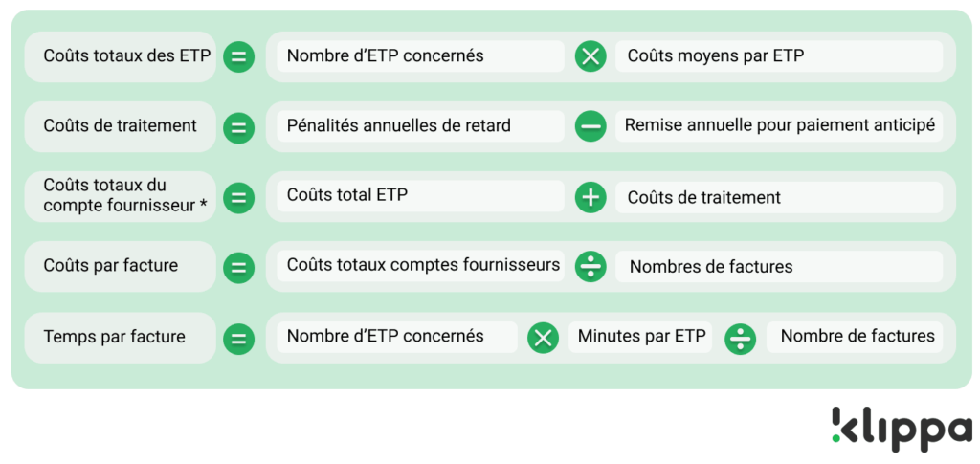
Task: Click the Klippa logo
Action: pyautogui.click(x=902, y=430)
